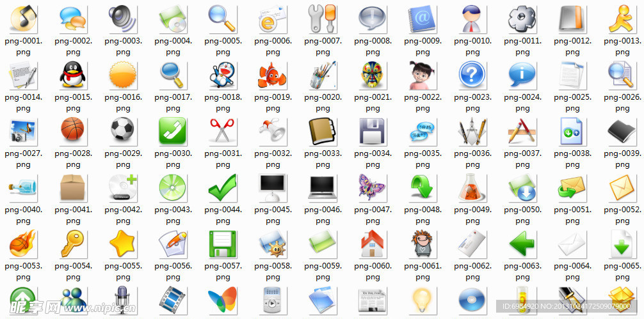Select the label png-0051.png
The image size is (644, 319).
pyautogui.click(x=572, y=215)
